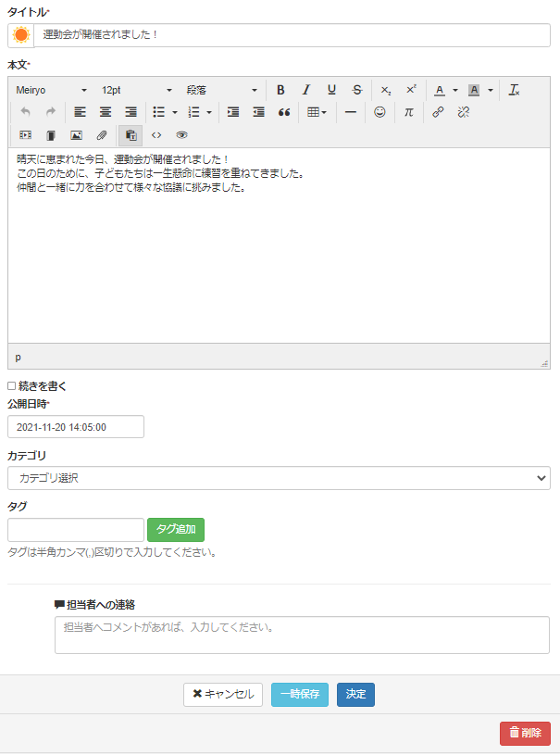The image size is (560, 755).
Task: Insert a blockquote using the quote icon
Action: click(284, 112)
